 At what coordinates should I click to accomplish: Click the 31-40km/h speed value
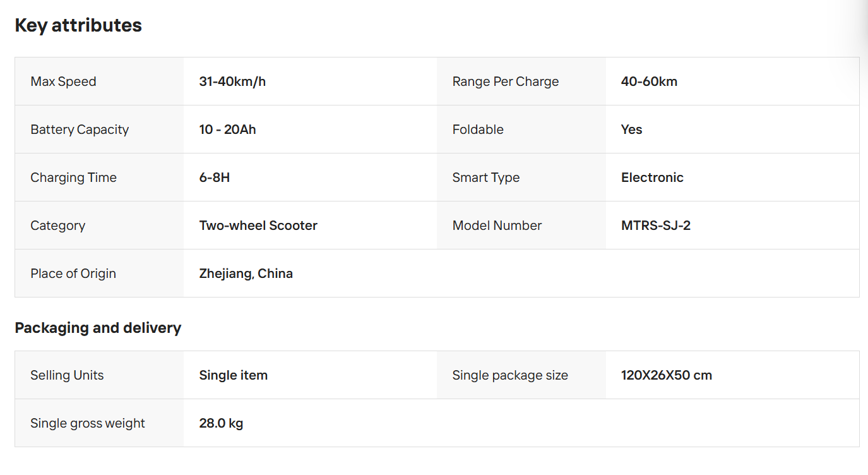232,81
